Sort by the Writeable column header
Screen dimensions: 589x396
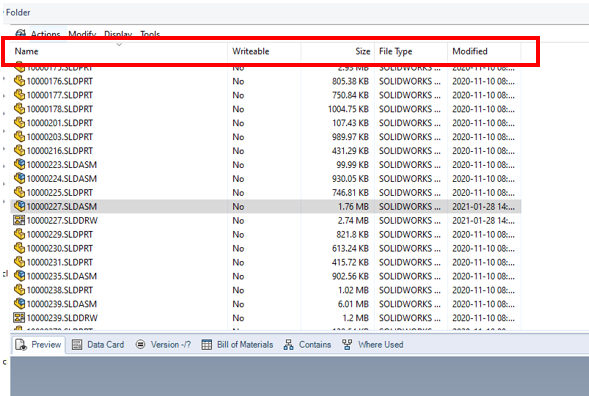point(251,51)
